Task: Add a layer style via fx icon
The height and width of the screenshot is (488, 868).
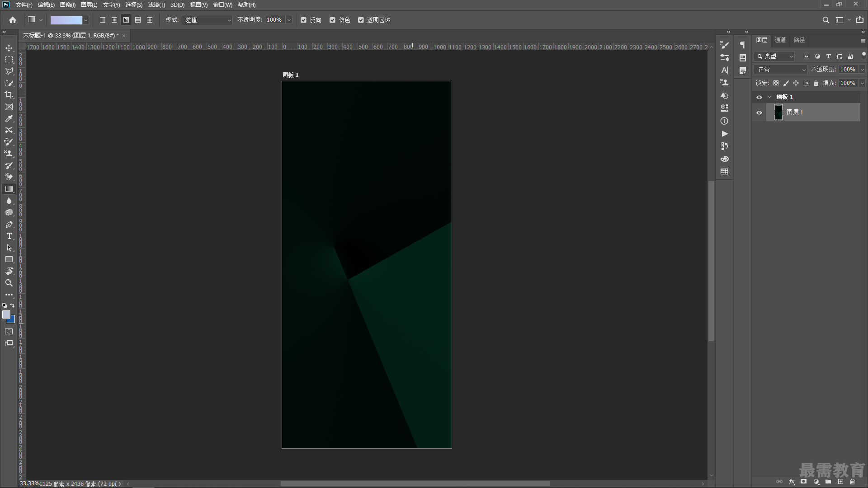Action: click(792, 482)
